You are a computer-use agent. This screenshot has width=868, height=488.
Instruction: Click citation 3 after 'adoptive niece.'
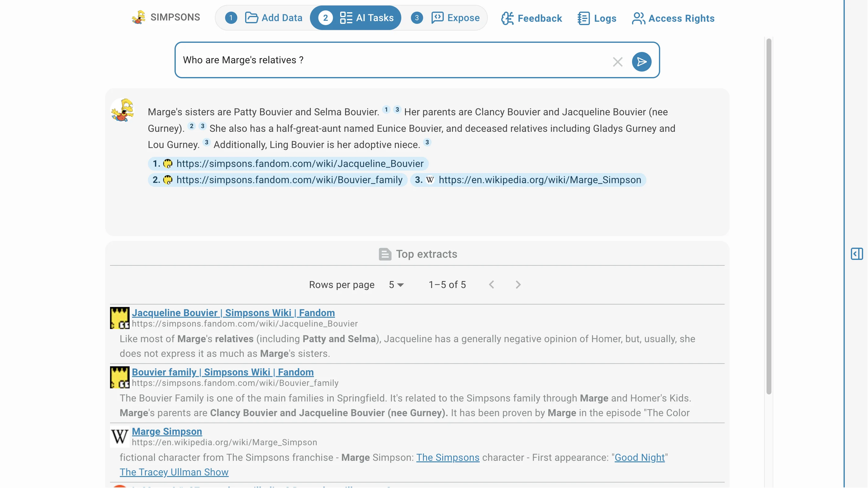coord(427,142)
